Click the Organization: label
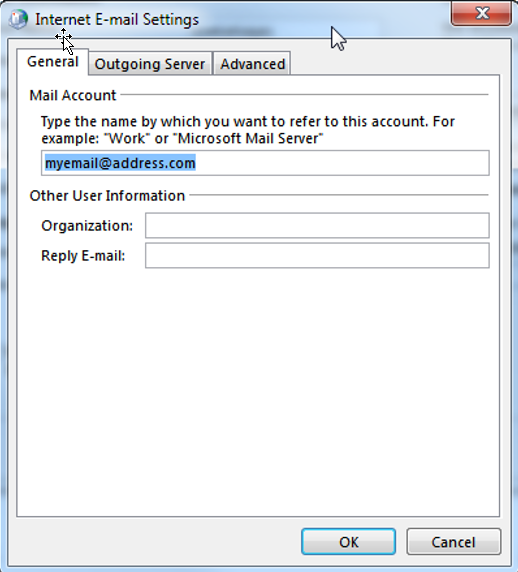518x572 pixels. point(87,226)
